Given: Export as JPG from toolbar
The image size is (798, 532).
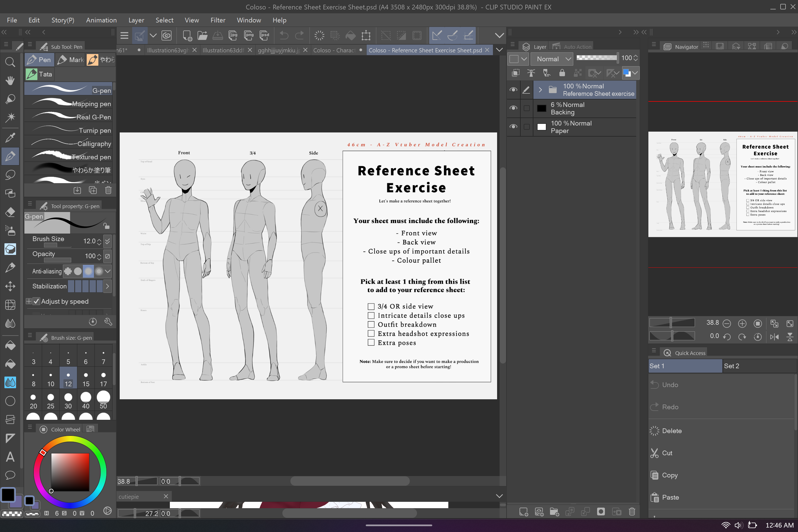Looking at the screenshot, I should tap(233, 35).
